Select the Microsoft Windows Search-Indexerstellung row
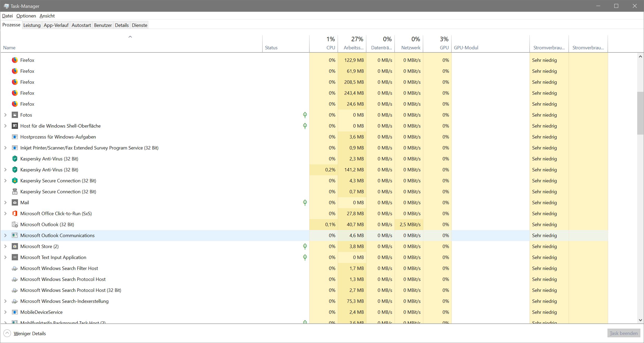This screenshot has width=644, height=343. point(64,301)
